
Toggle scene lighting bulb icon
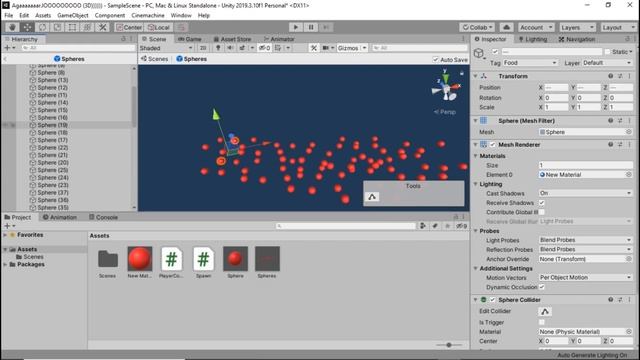(218, 48)
